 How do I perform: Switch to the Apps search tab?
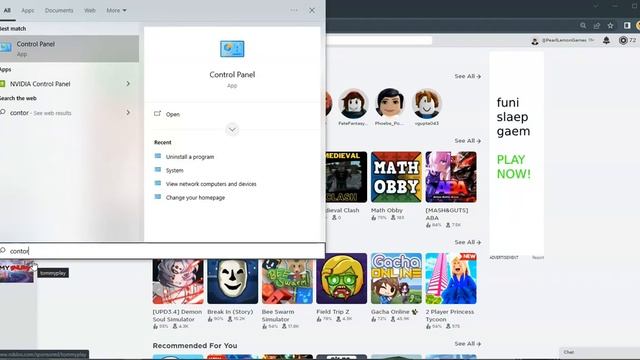click(x=28, y=10)
